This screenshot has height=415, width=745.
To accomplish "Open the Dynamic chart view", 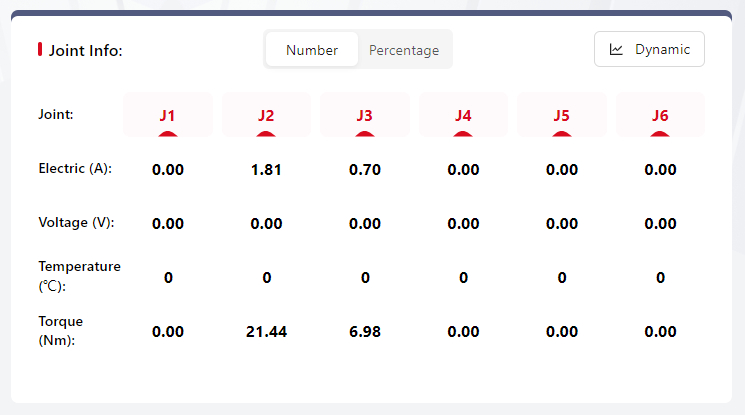I will point(649,49).
